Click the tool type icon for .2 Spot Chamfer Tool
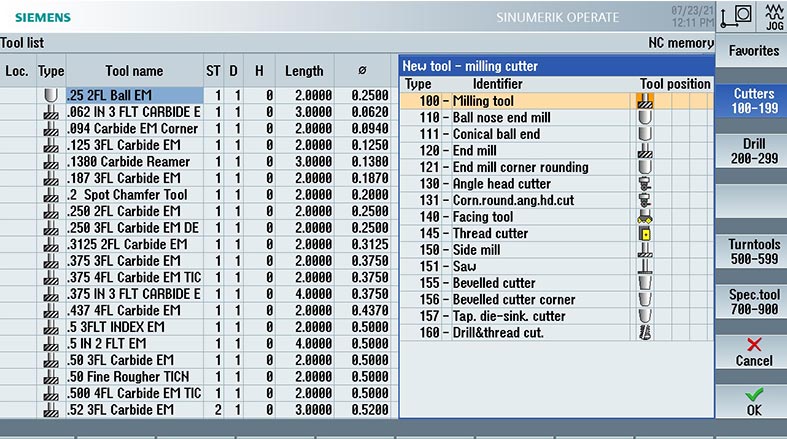787x439 pixels. pos(51,195)
